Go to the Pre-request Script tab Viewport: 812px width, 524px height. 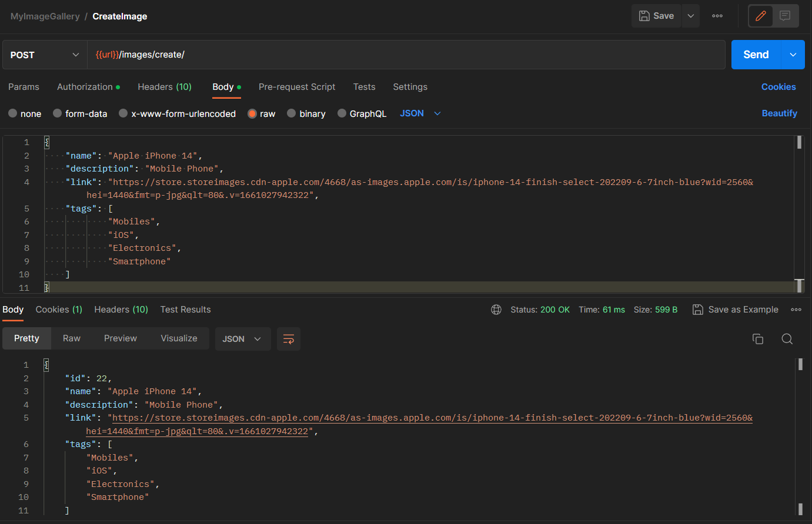pos(297,87)
